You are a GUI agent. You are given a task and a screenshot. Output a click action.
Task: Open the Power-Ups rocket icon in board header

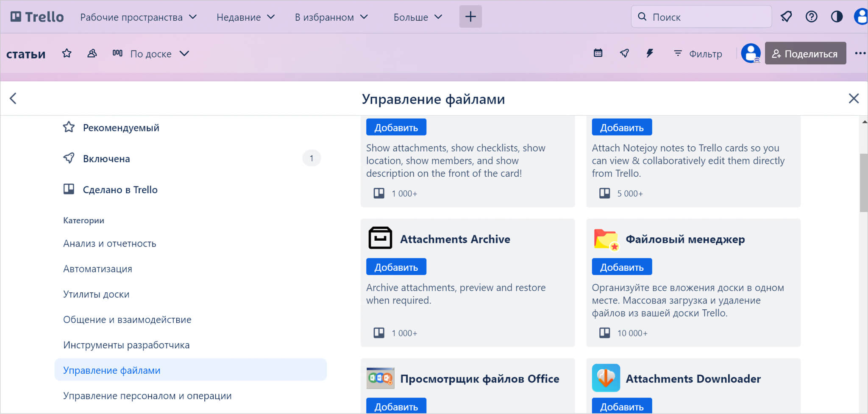tap(624, 53)
